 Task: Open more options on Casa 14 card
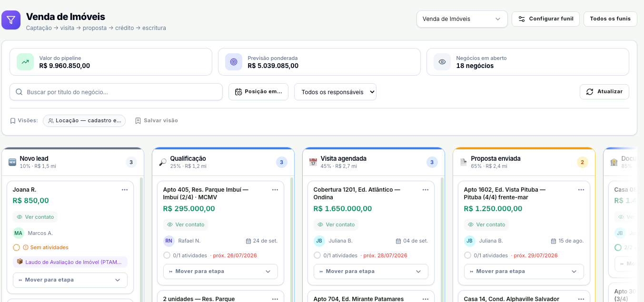(581, 299)
